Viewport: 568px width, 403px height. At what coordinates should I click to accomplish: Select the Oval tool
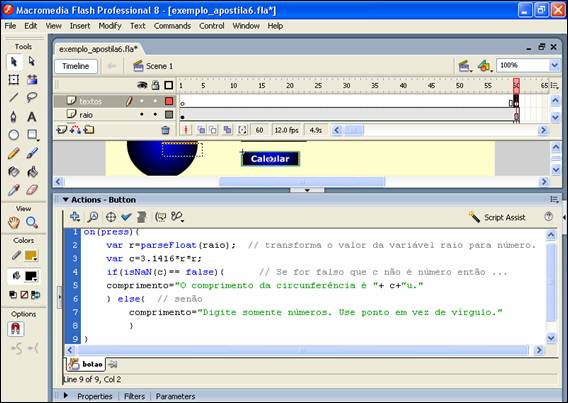pos(14,135)
